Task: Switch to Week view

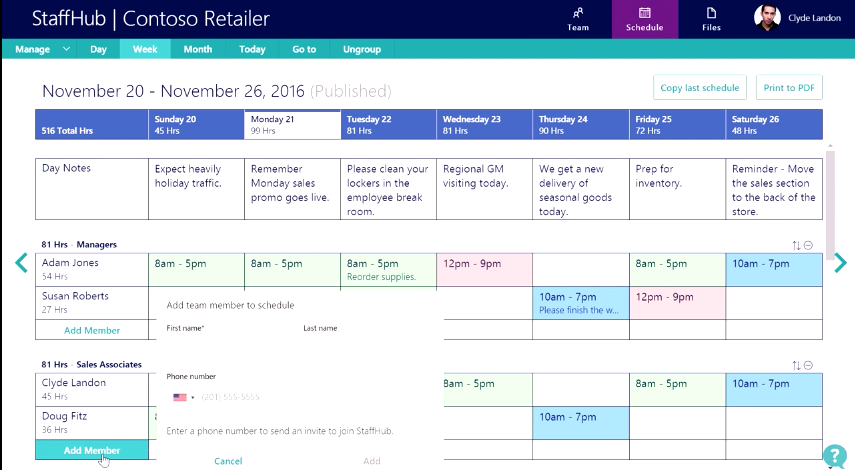Action: point(145,49)
